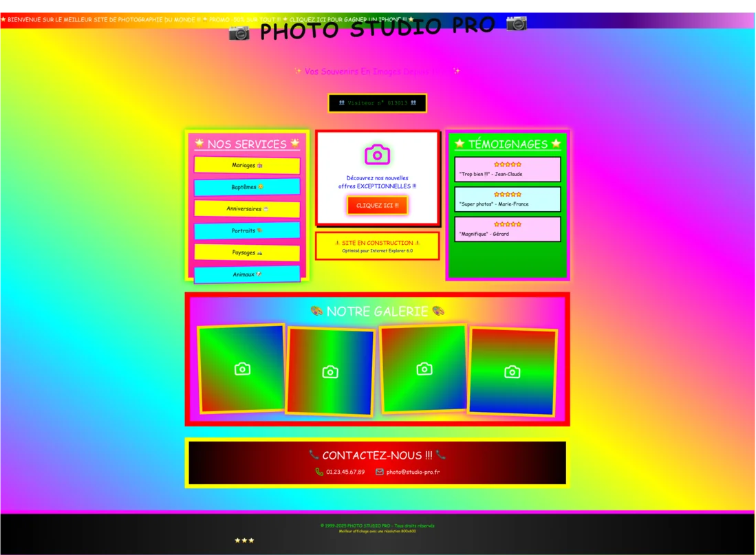Open the last gallery photo placeholder
756x555 pixels.
click(512, 371)
